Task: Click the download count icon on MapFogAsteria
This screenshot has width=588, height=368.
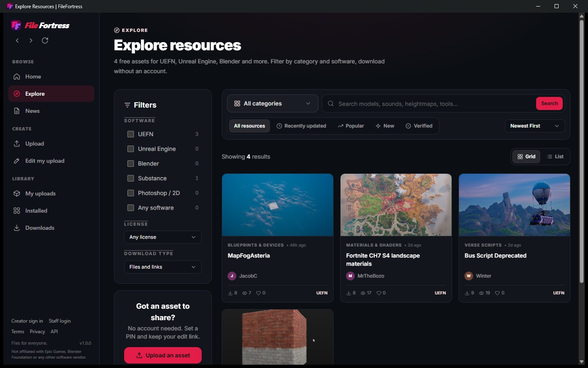Action: (230, 293)
